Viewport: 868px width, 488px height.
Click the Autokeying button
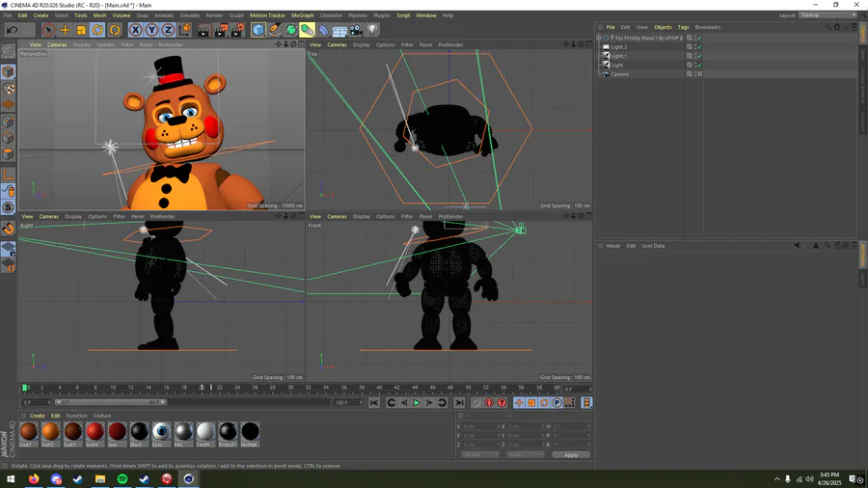coord(489,403)
